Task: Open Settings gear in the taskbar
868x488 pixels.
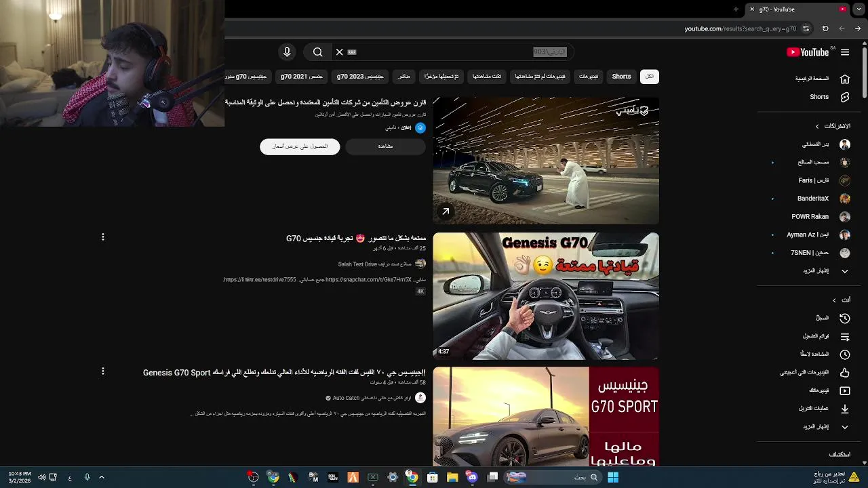Action: (x=393, y=477)
